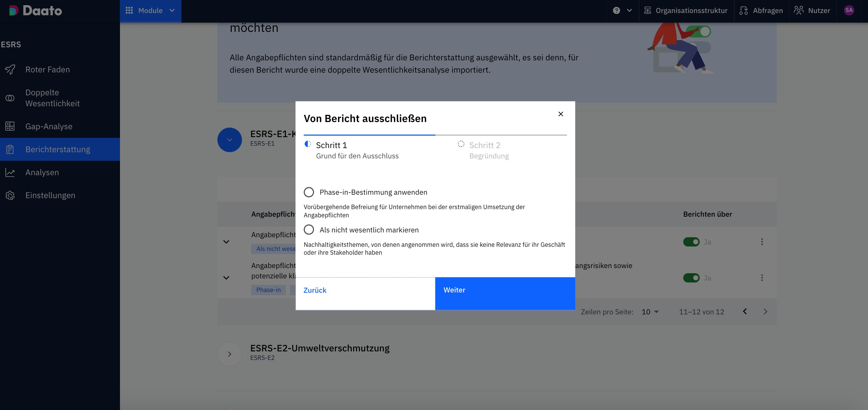Expand the ESRS-E2-Umweltverschmutzung section

point(230,354)
